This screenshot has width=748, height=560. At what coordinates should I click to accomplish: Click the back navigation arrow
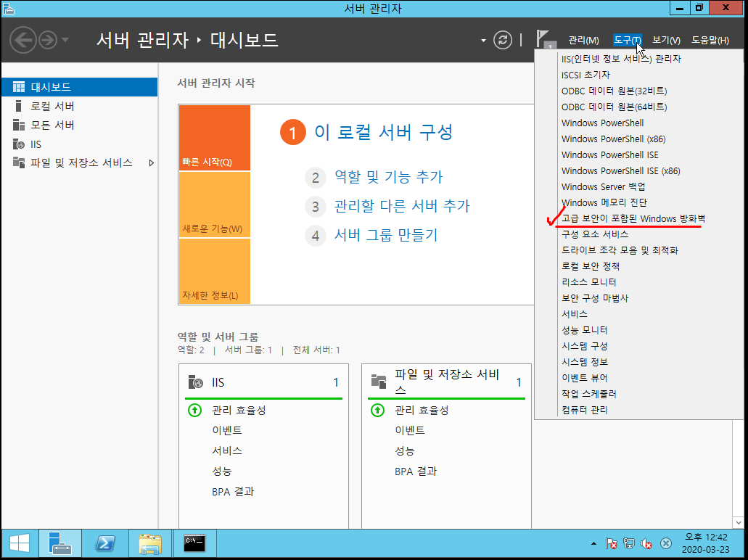(x=22, y=40)
